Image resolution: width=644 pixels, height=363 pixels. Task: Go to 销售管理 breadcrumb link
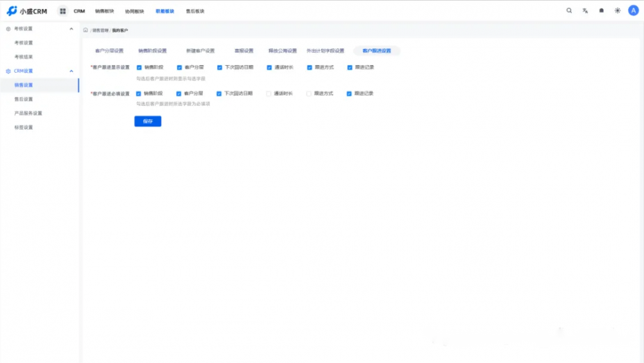pos(100,30)
